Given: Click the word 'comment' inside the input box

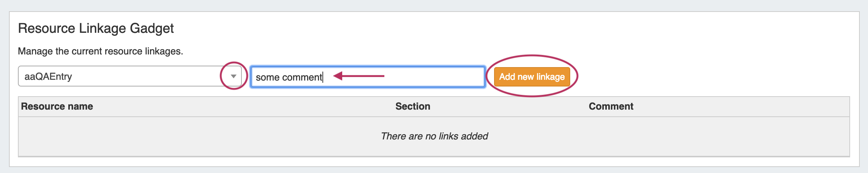Looking at the screenshot, I should coord(302,77).
